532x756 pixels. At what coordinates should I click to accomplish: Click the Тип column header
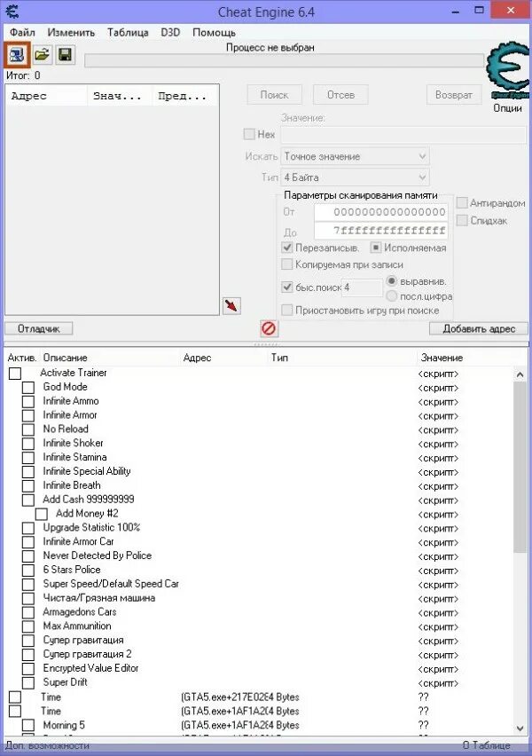[x=279, y=358]
